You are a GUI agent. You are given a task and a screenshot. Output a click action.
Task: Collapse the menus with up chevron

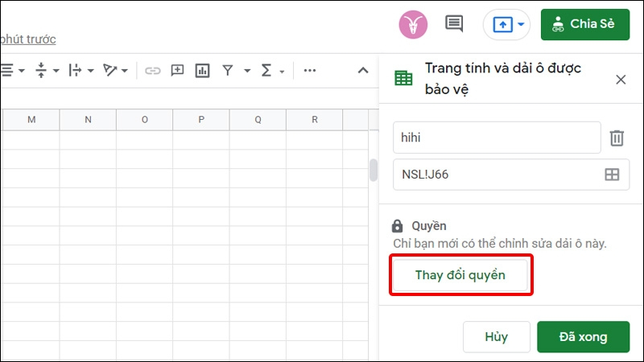tap(363, 70)
